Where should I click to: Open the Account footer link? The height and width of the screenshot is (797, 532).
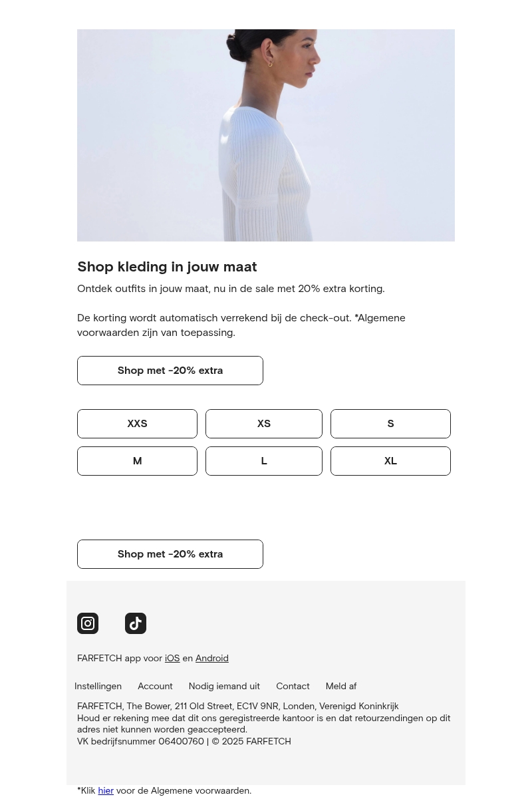click(x=155, y=686)
